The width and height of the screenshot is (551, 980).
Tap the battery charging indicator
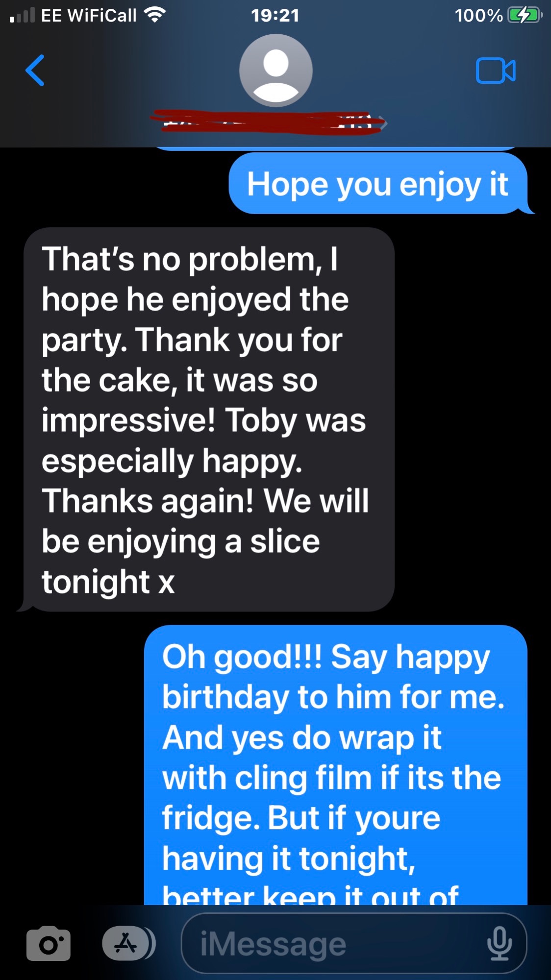(x=525, y=15)
